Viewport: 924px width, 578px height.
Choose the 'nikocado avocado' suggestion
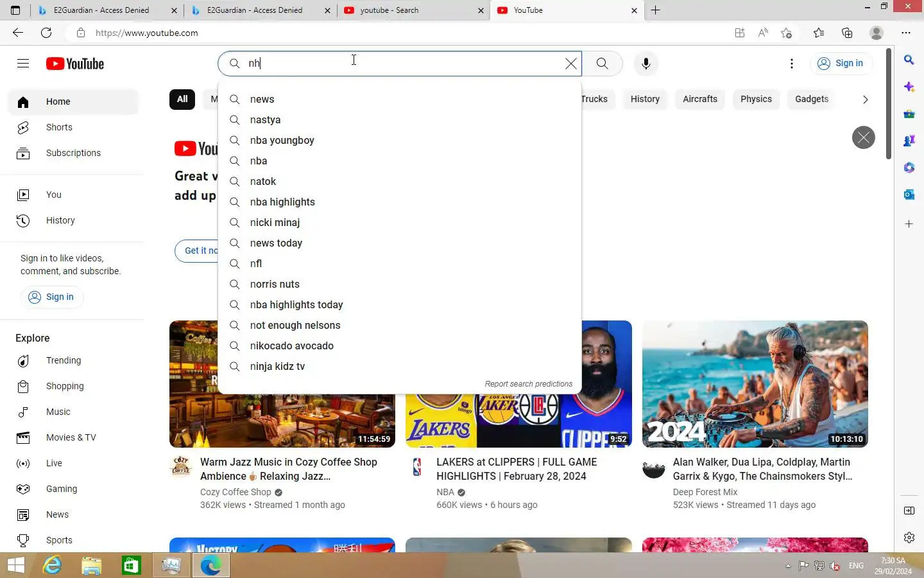pyautogui.click(x=400, y=346)
